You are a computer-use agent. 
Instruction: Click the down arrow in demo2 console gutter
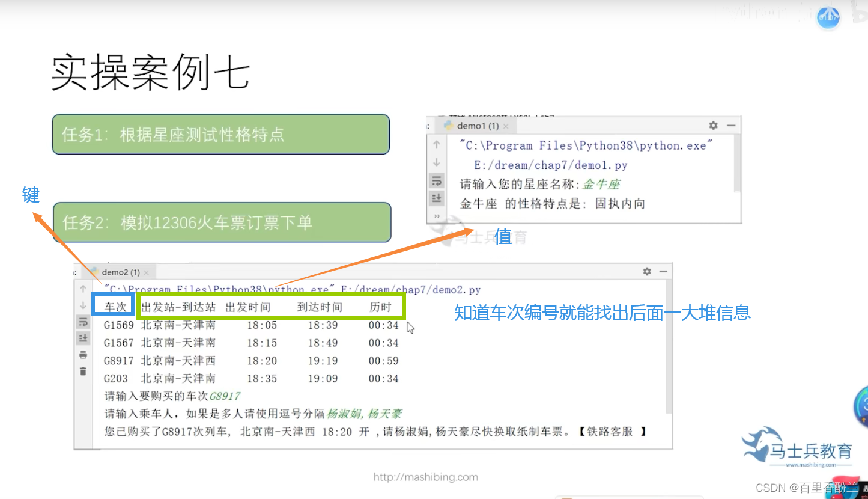click(x=83, y=306)
